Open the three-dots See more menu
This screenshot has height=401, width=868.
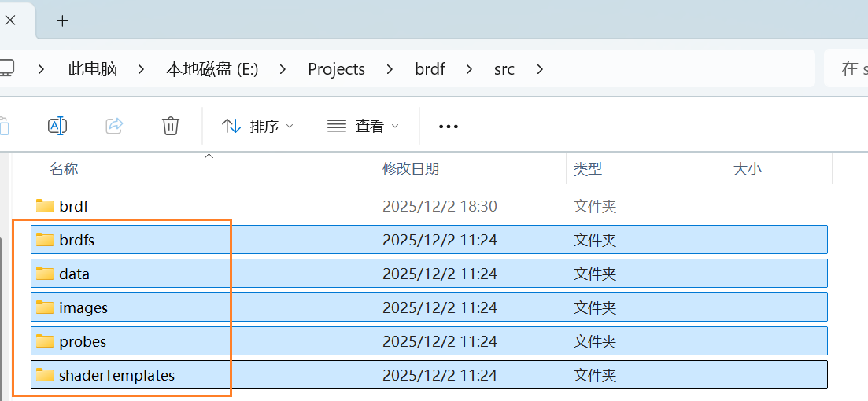coord(448,126)
